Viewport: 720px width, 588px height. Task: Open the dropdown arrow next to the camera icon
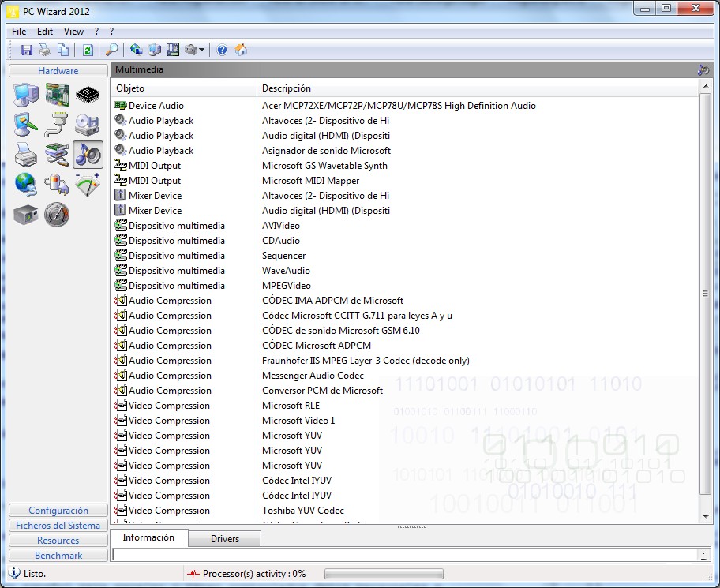[x=201, y=50]
